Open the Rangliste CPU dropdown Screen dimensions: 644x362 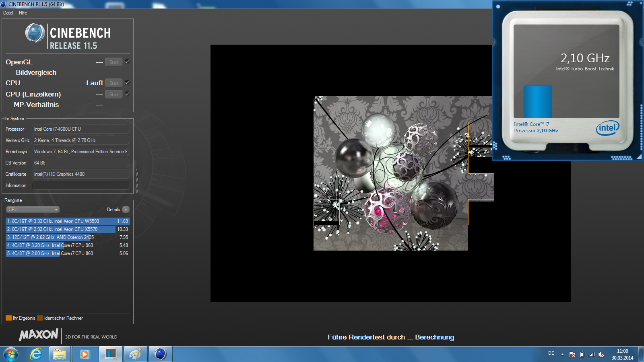(33, 210)
